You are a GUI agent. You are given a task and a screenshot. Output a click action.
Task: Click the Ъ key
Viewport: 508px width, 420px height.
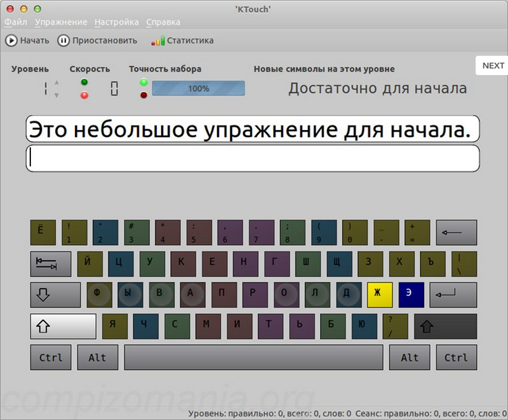pos(433,264)
